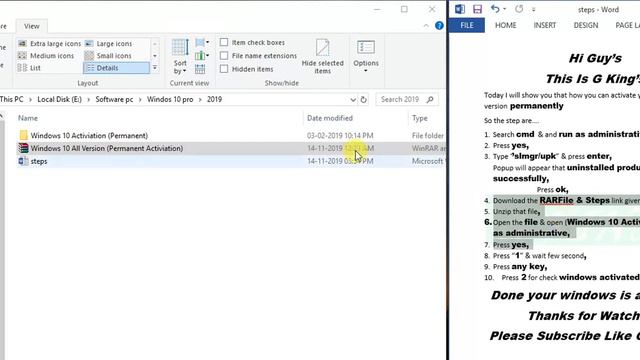The image size is (640, 360).
Task: Undo last action in Word
Action: (x=495, y=9)
